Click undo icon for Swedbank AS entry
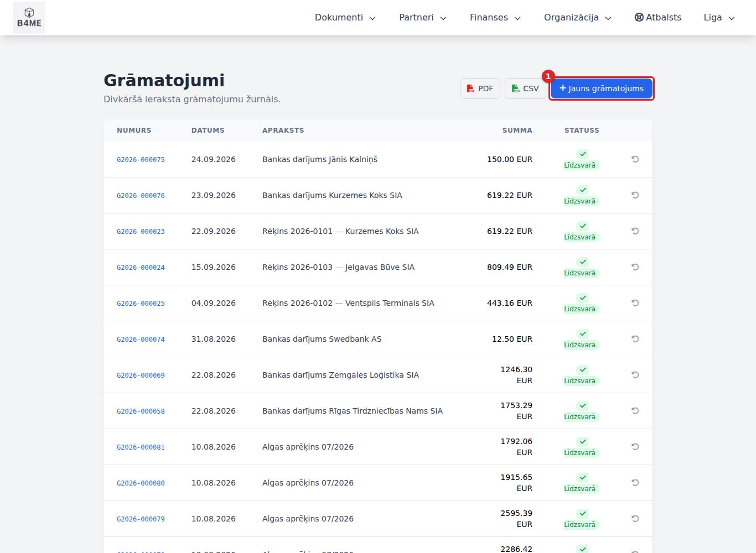756x553 pixels. tap(635, 339)
